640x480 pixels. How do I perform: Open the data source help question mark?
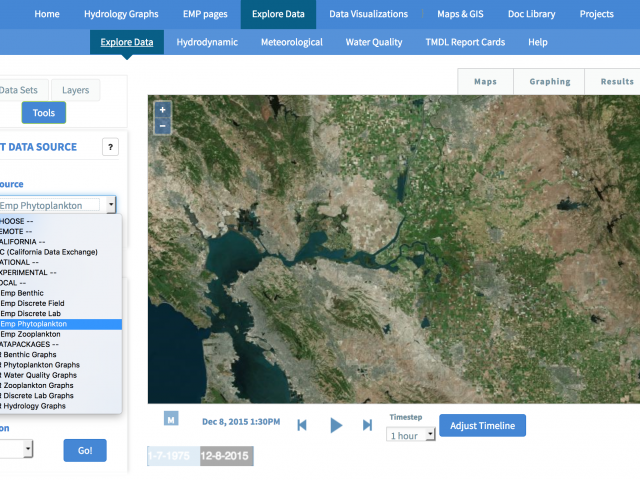(x=110, y=147)
